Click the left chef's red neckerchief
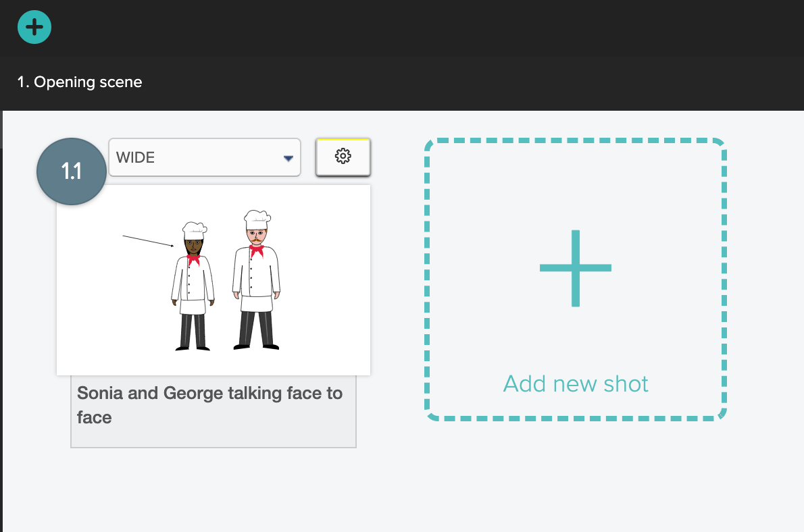The width and height of the screenshot is (804, 532). pyautogui.click(x=194, y=259)
